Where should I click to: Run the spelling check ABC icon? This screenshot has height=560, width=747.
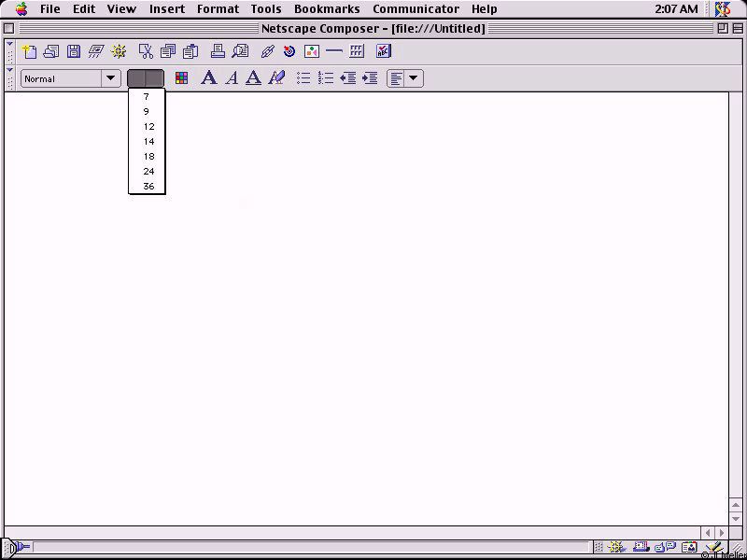[384, 51]
